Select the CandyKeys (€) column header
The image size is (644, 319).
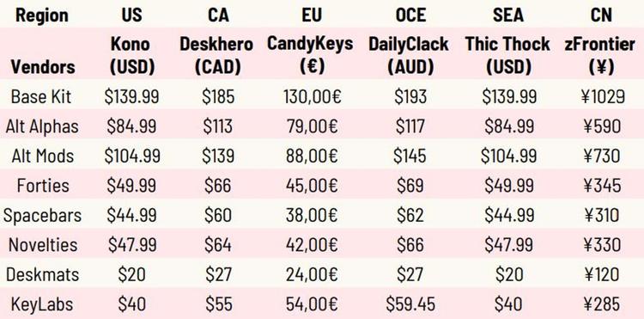click(311, 54)
